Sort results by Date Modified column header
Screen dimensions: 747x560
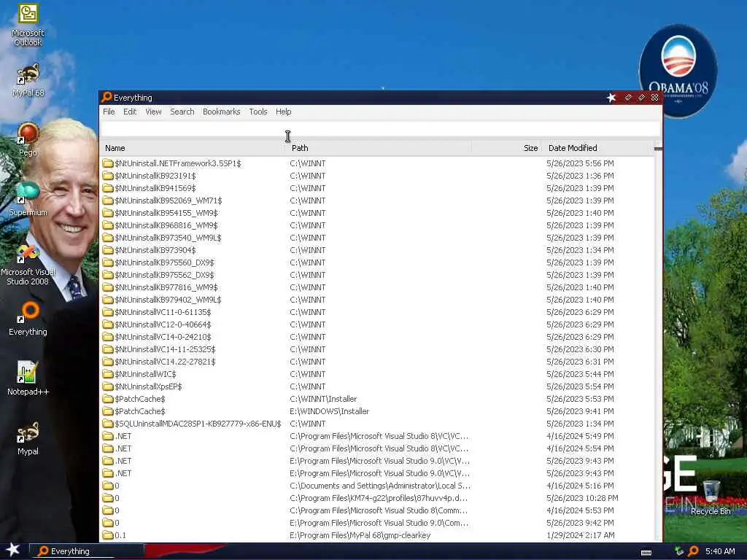598,148
